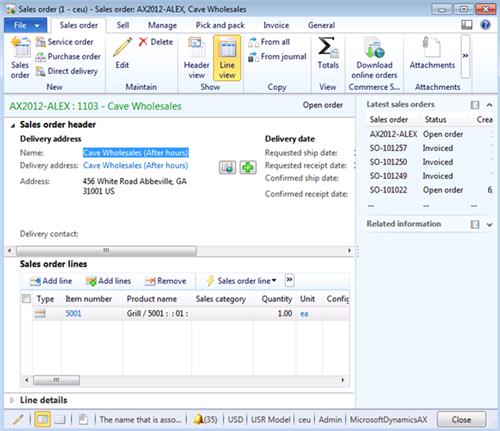Toggle ribbon layout view icon
Image resolution: width=500 pixels, height=431 pixels.
click(x=467, y=25)
